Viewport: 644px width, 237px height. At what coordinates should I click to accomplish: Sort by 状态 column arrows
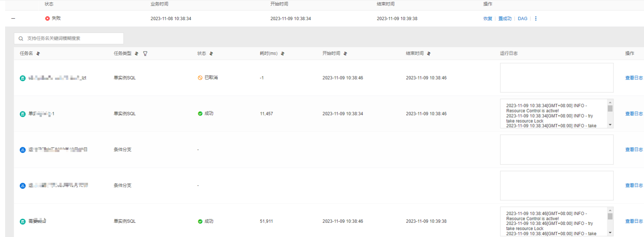(x=211, y=53)
